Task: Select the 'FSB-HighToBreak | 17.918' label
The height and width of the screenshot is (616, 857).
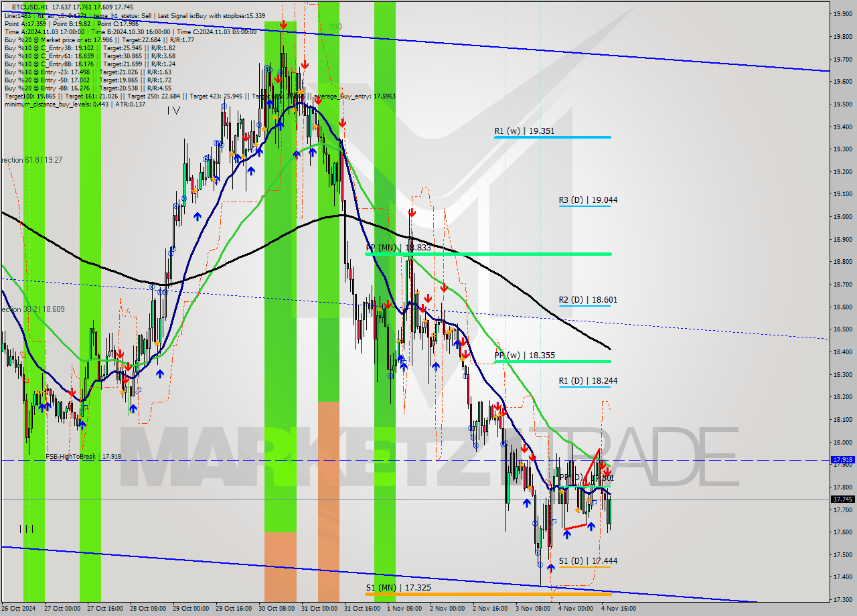Action: pyautogui.click(x=83, y=457)
